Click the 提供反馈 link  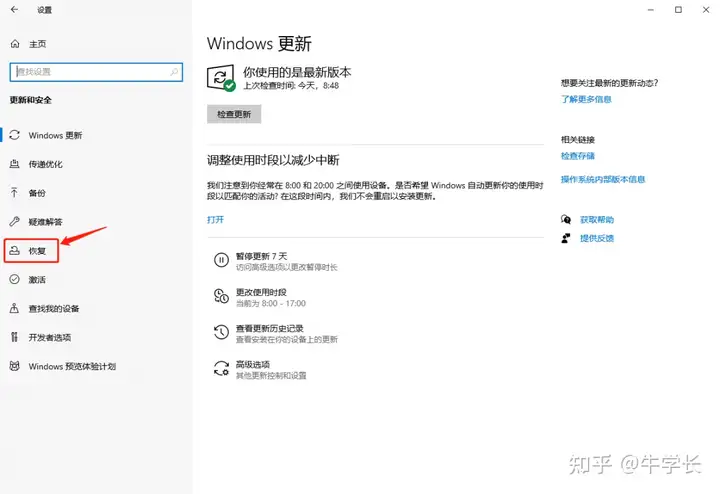point(597,238)
